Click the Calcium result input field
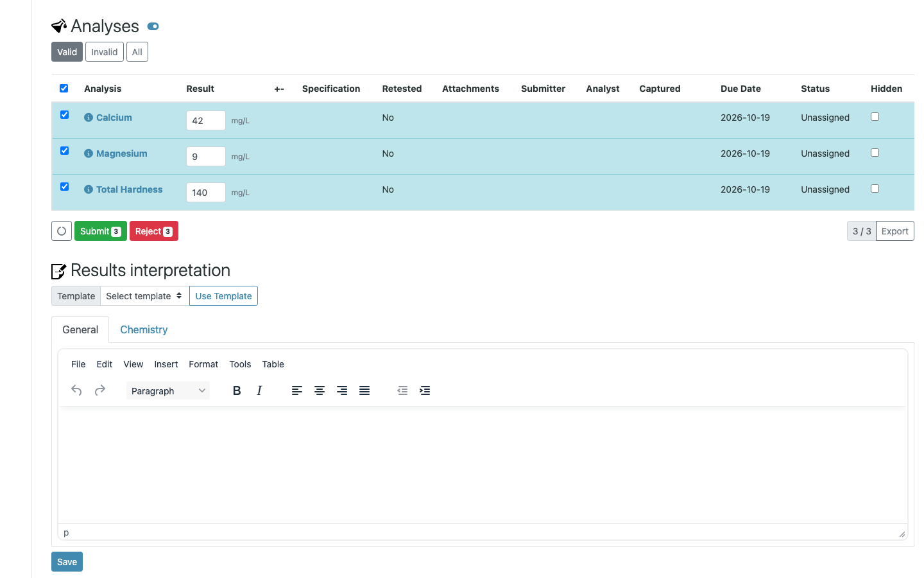 206,120
